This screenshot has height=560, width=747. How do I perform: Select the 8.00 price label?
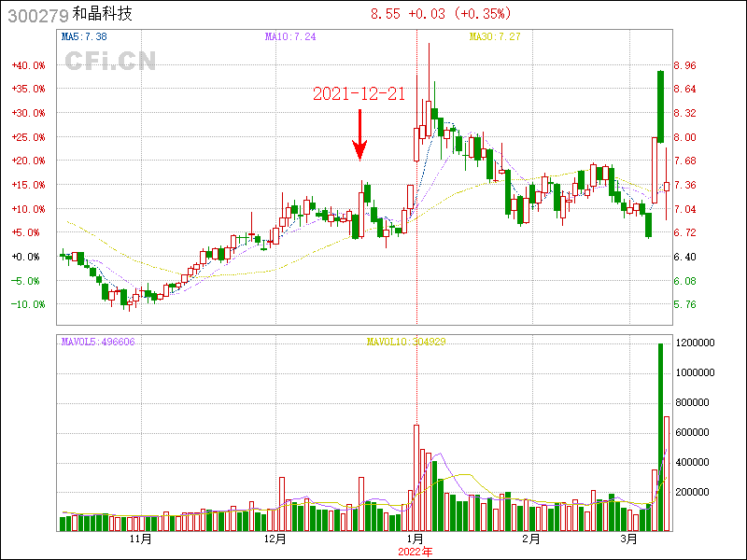tap(685, 137)
